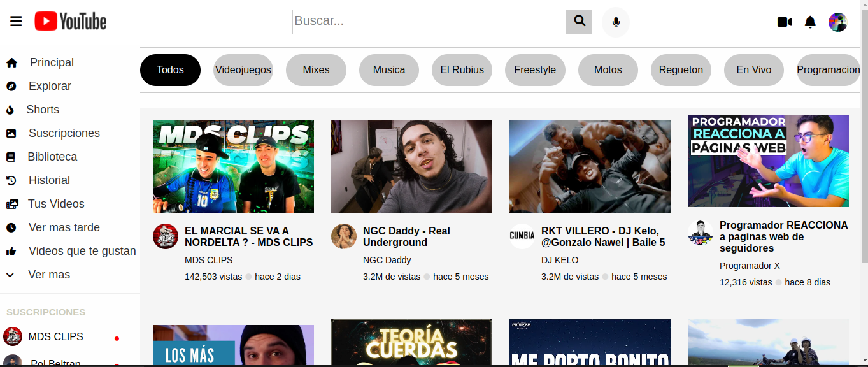Viewport: 868px width, 367px height.
Task: Select the Regueton filter chip
Action: point(681,70)
